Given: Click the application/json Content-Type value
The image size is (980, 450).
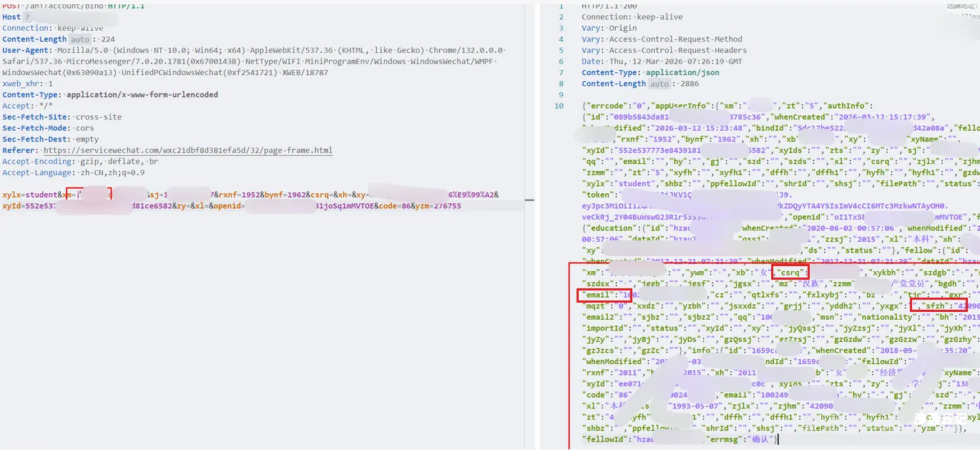Looking at the screenshot, I should [x=682, y=72].
